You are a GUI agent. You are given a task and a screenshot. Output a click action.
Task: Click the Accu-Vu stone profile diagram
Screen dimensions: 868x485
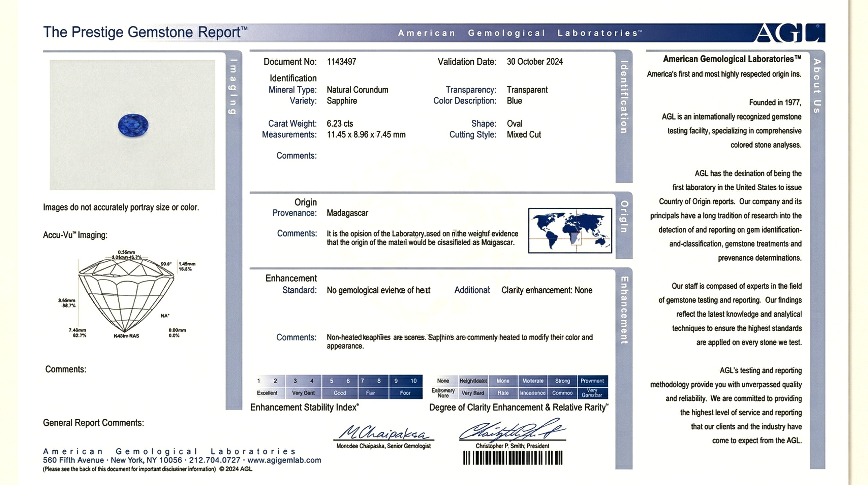point(126,296)
